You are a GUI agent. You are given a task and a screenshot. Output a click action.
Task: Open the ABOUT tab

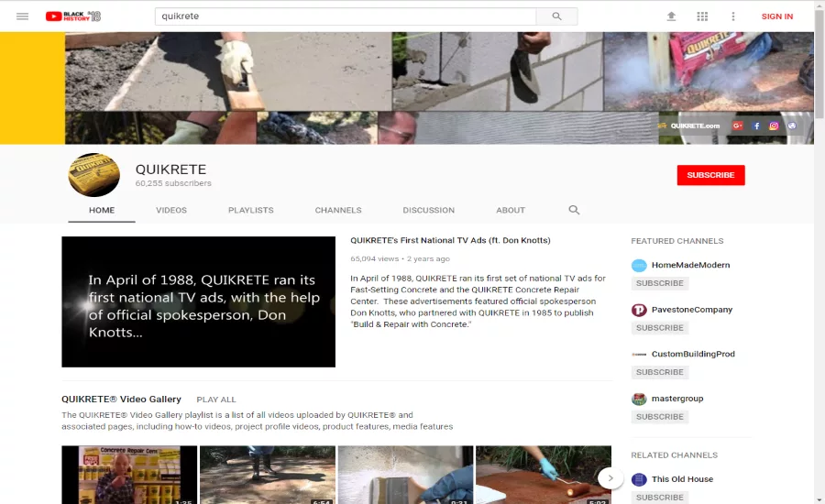[x=511, y=210]
